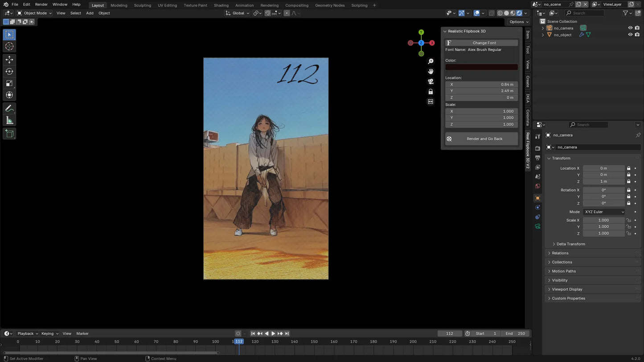This screenshot has width=644, height=362.
Task: Switch to wireframe viewport shading
Action: [x=500, y=13]
